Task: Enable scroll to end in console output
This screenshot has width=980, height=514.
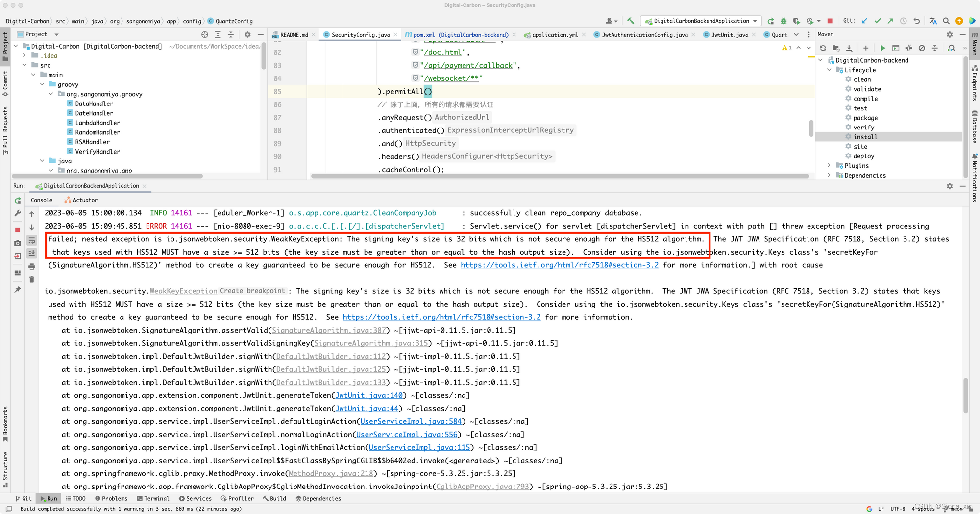Action: [x=31, y=253]
